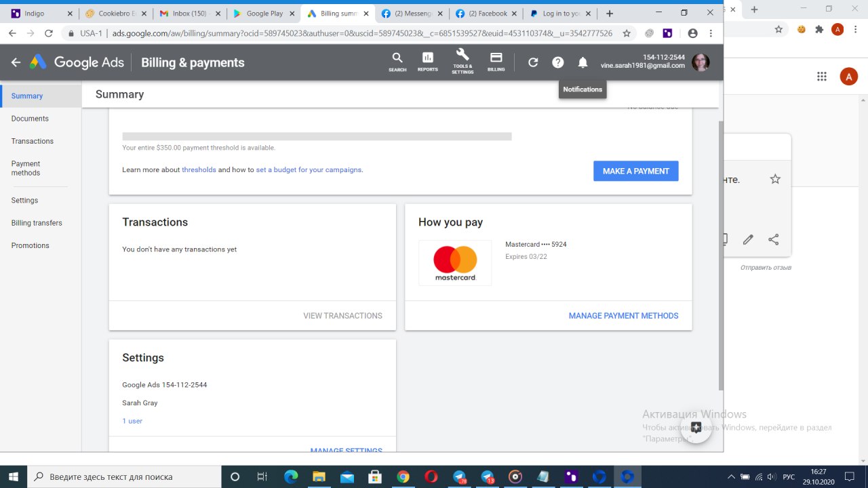Click the Windows taskbar search box
The image size is (868, 488).
click(124, 476)
